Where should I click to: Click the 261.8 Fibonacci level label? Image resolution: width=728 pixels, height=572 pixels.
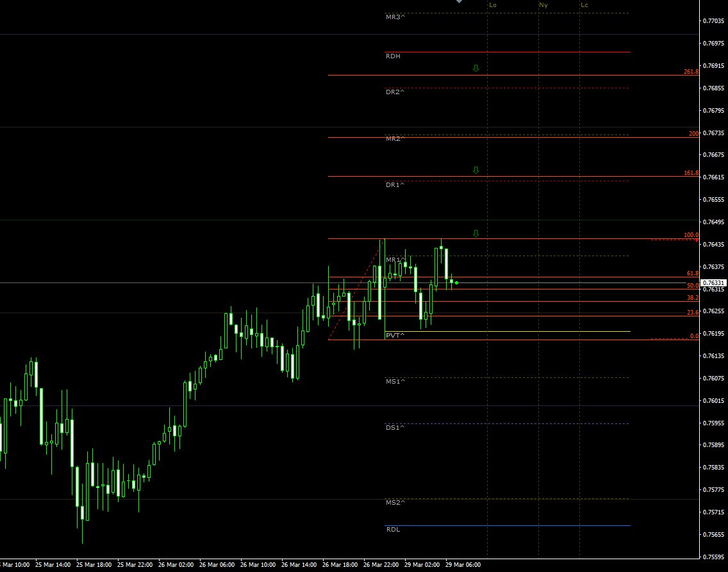click(x=691, y=72)
